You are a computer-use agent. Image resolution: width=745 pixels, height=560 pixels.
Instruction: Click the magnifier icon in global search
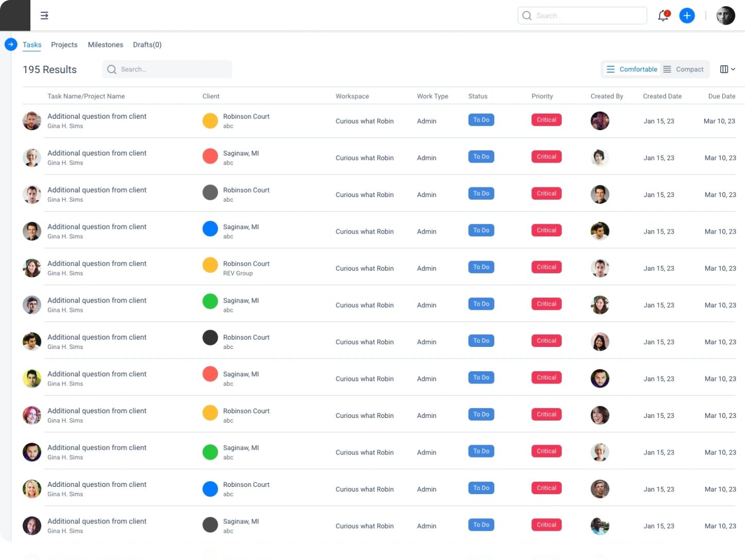click(x=527, y=15)
